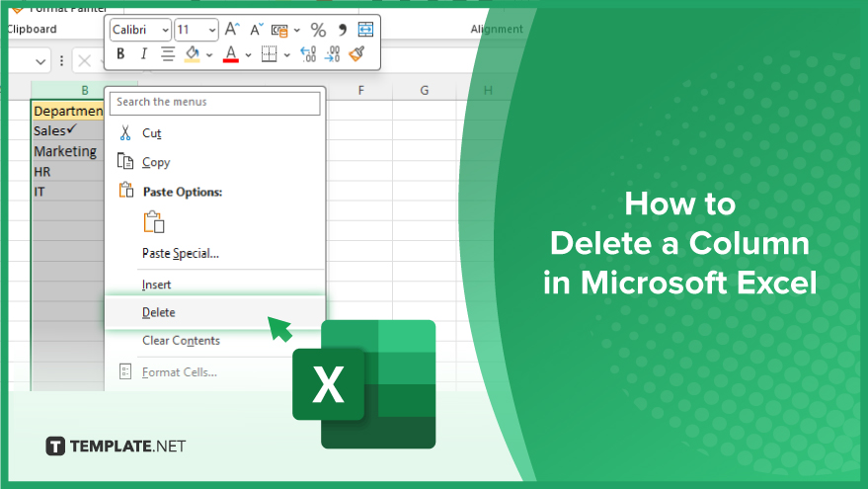
Task: Click the Template.net logo
Action: pos(116,446)
